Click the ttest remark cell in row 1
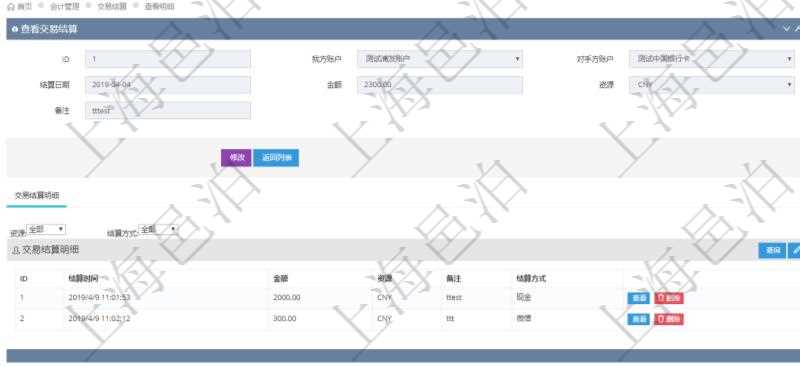 click(454, 297)
